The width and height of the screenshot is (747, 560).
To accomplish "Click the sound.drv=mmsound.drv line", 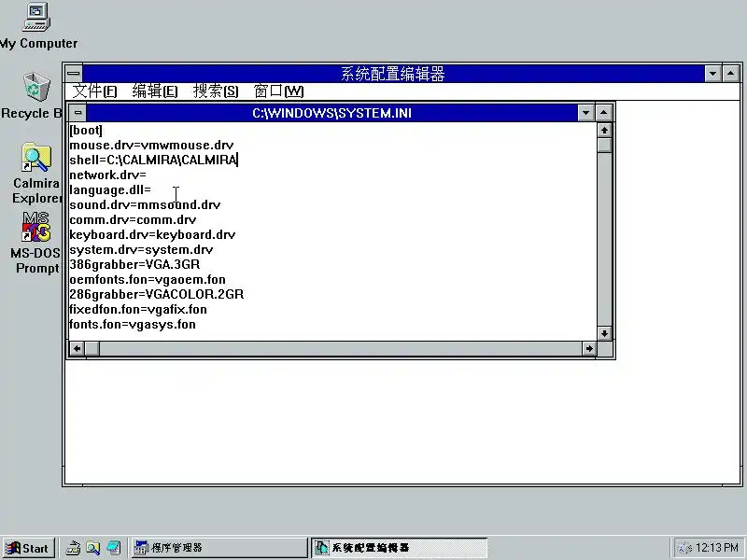I will [x=145, y=204].
